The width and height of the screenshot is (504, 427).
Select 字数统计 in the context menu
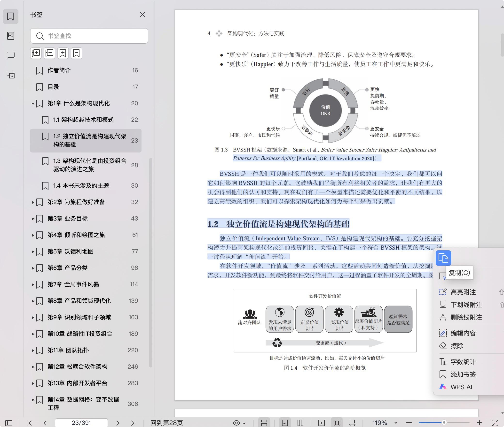point(463,362)
